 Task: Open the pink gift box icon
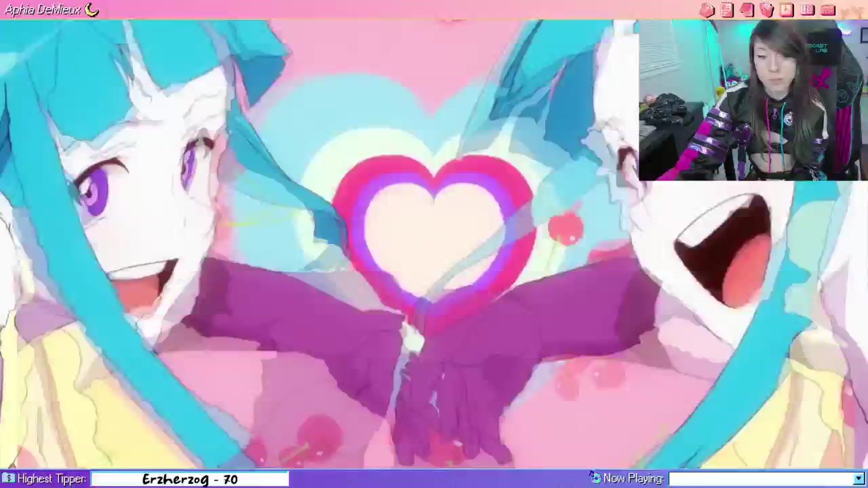tap(767, 10)
